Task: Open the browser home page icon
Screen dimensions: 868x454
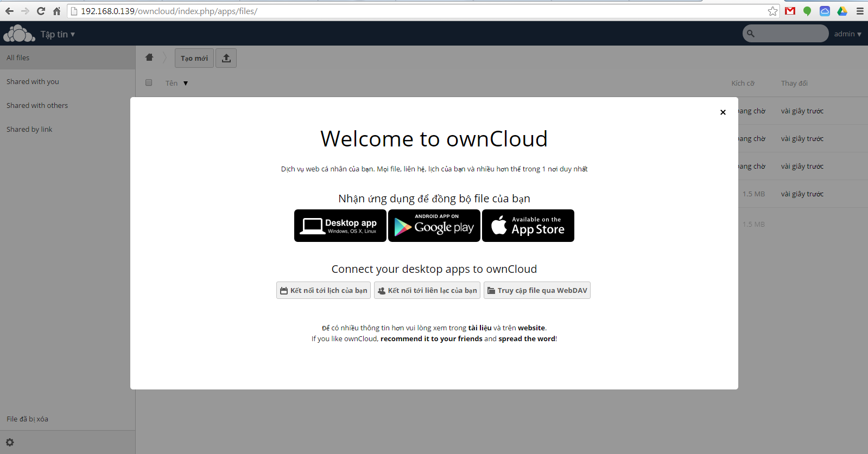Action: point(56,11)
